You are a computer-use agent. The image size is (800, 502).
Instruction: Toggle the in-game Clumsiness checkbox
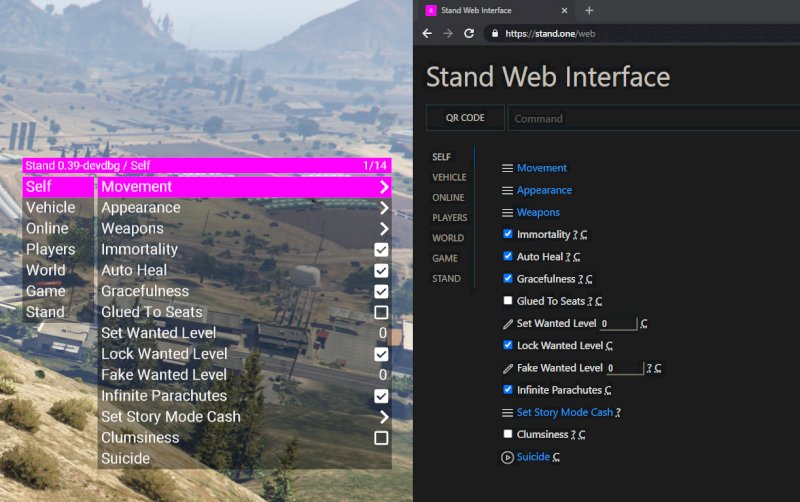(381, 438)
